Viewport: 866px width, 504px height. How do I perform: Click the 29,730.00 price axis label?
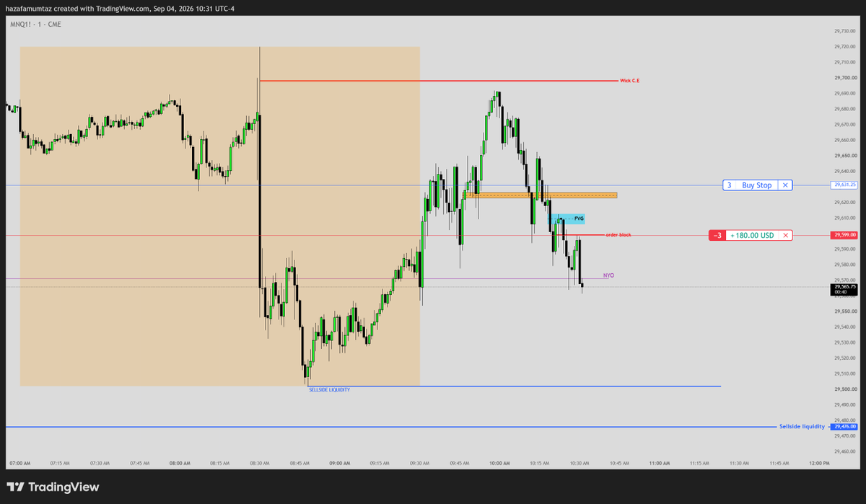click(844, 31)
